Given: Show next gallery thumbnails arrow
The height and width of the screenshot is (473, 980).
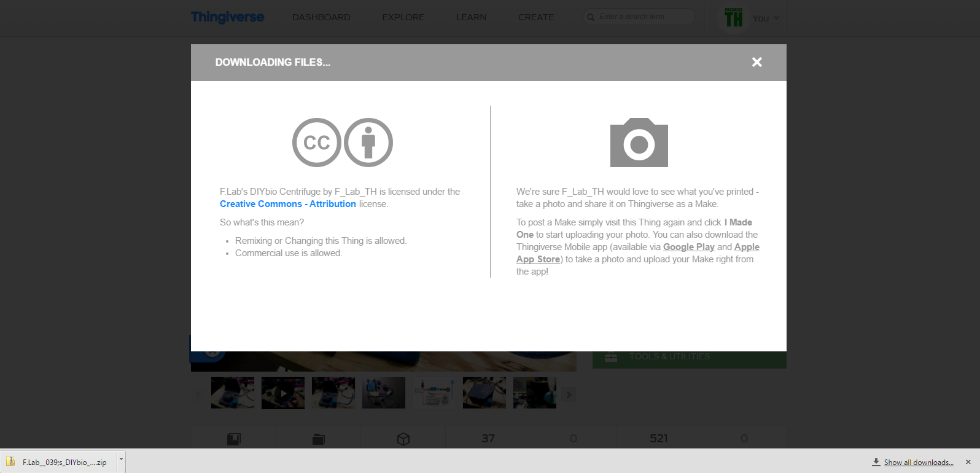Looking at the screenshot, I should click(x=569, y=394).
